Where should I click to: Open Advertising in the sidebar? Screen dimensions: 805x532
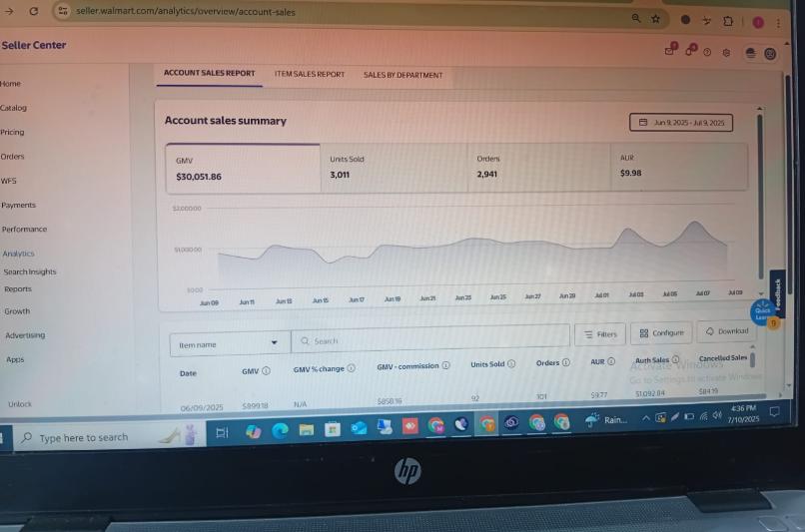(x=25, y=335)
